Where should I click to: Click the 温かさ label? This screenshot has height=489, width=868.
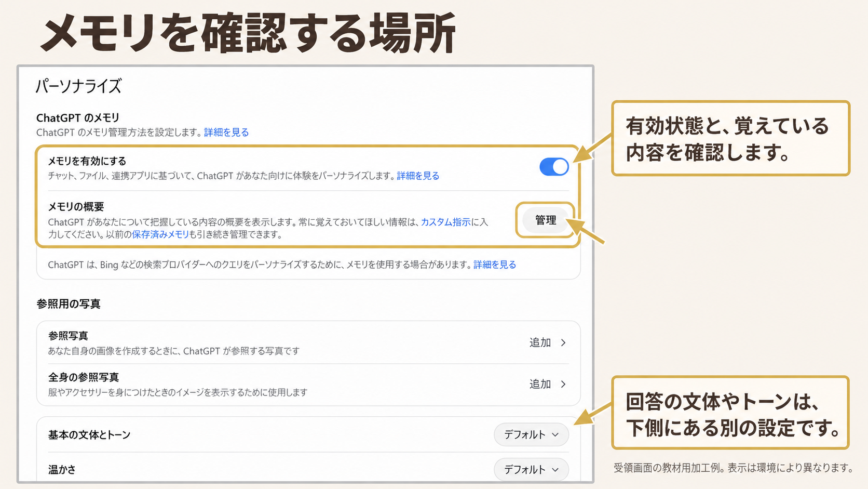tap(62, 469)
